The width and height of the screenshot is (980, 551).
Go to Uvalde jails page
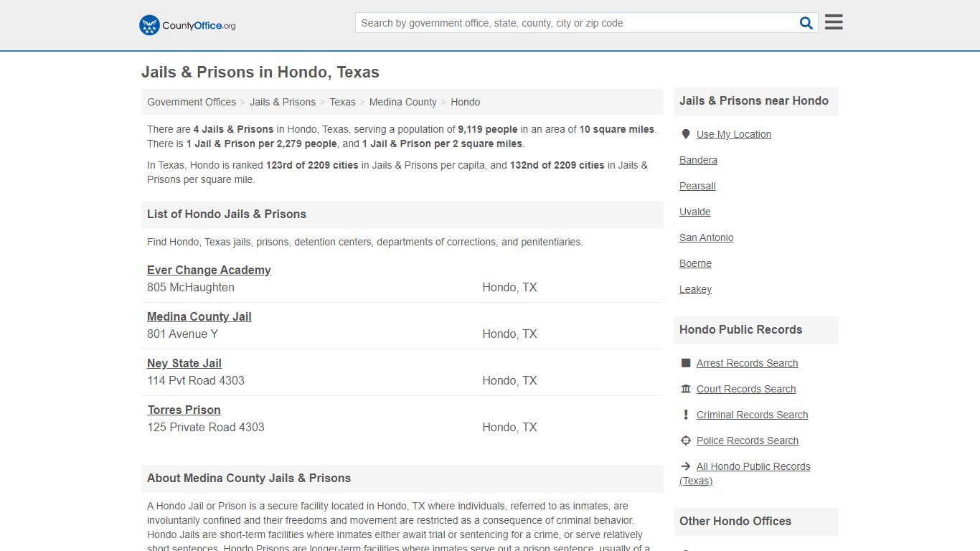click(x=695, y=212)
